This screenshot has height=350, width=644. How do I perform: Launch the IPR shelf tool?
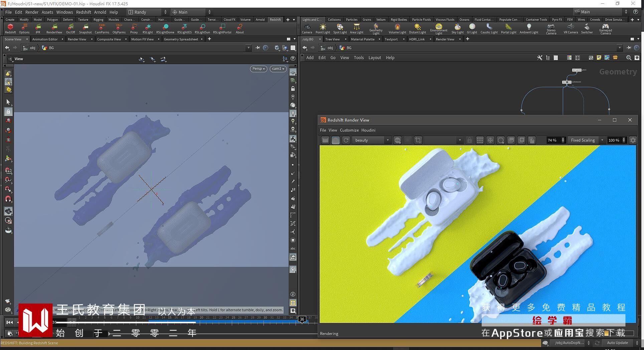point(38,28)
